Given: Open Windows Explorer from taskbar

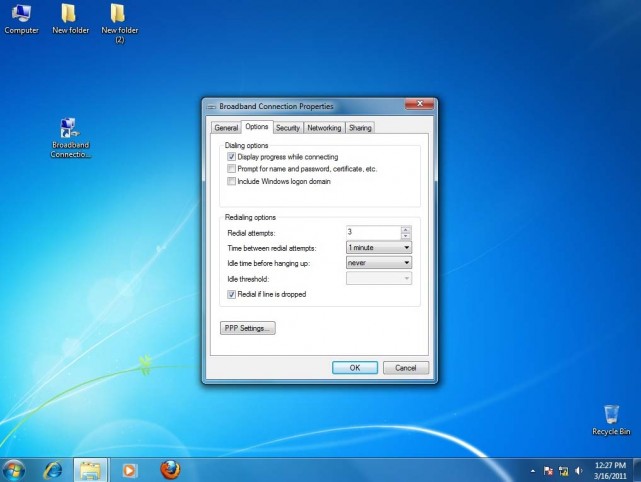Looking at the screenshot, I should pos(90,470).
